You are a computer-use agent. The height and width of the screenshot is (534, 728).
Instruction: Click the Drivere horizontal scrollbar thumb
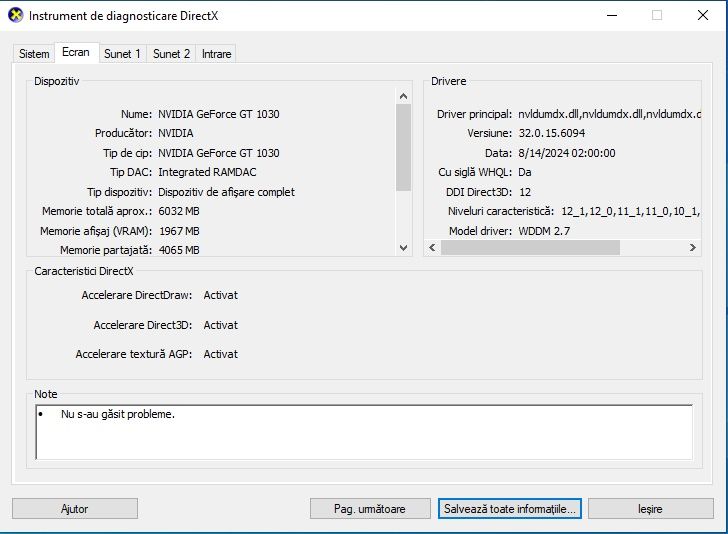point(530,247)
